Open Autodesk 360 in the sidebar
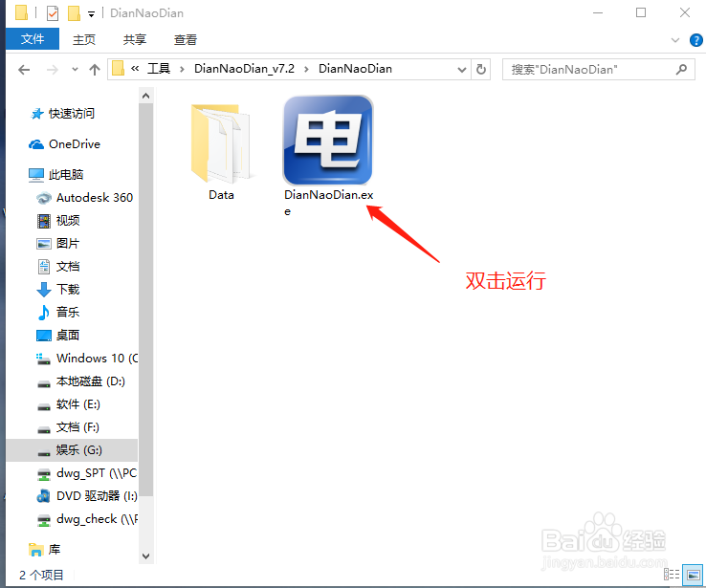Image resolution: width=706 pixels, height=588 pixels. coord(84,198)
